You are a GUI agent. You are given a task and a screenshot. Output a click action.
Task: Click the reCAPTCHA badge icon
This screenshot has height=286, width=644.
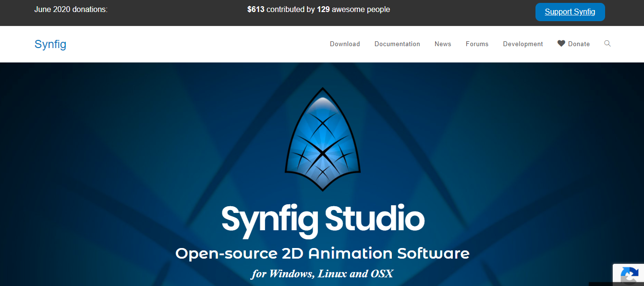[x=629, y=275]
